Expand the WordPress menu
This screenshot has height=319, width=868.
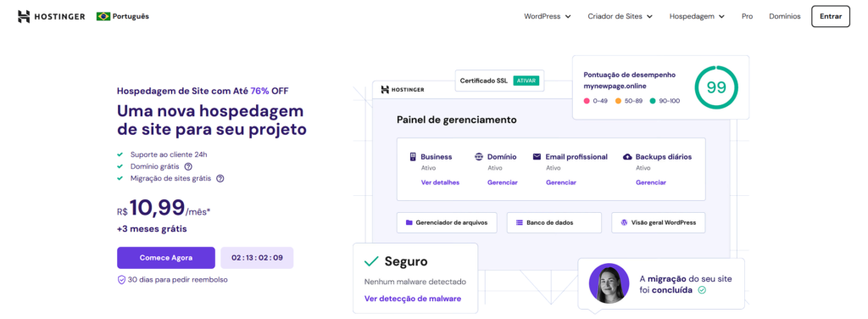click(x=548, y=17)
